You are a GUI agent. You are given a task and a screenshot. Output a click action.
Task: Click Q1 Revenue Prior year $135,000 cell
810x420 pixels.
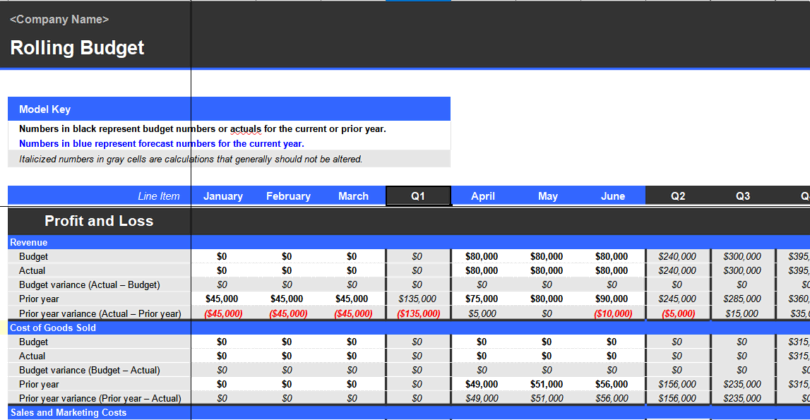click(418, 299)
